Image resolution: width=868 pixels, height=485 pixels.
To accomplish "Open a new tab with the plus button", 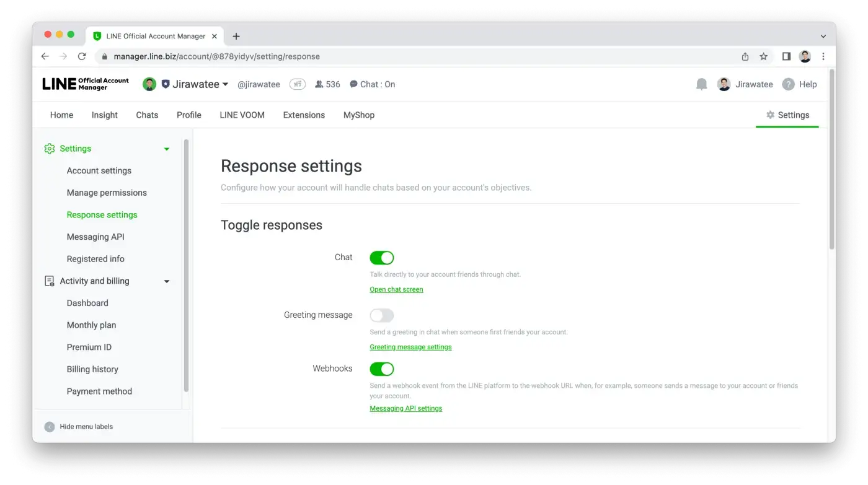I will pos(236,36).
